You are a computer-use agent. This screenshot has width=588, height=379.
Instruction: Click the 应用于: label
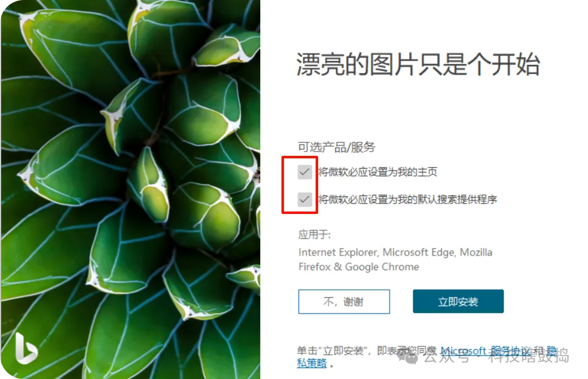point(314,235)
